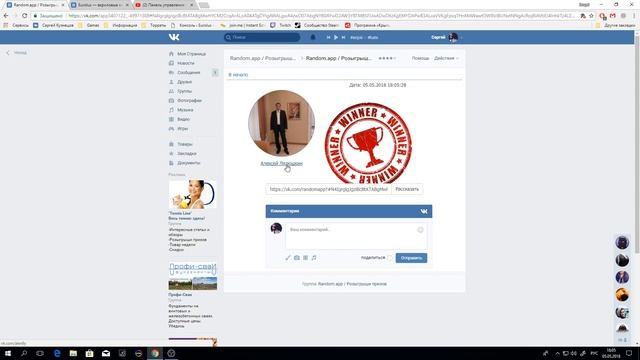This screenshot has width=640, height=360.
Task: Attach a graffiti via pencil icon
Action: 288,258
